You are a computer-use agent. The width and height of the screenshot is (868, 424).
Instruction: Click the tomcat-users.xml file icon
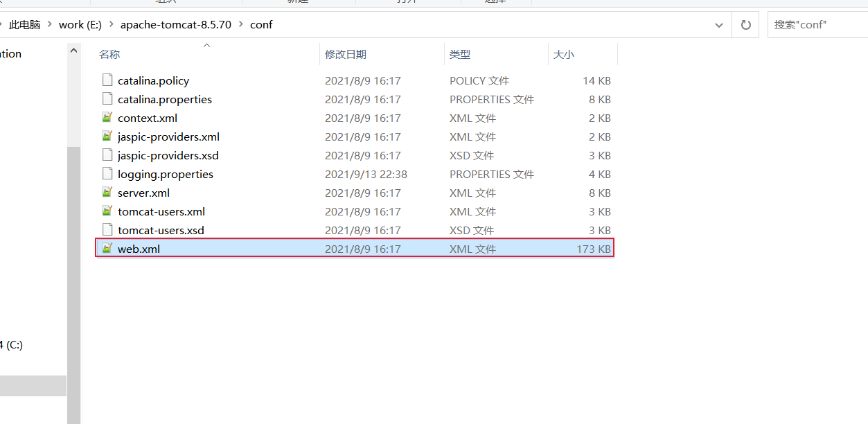107,211
